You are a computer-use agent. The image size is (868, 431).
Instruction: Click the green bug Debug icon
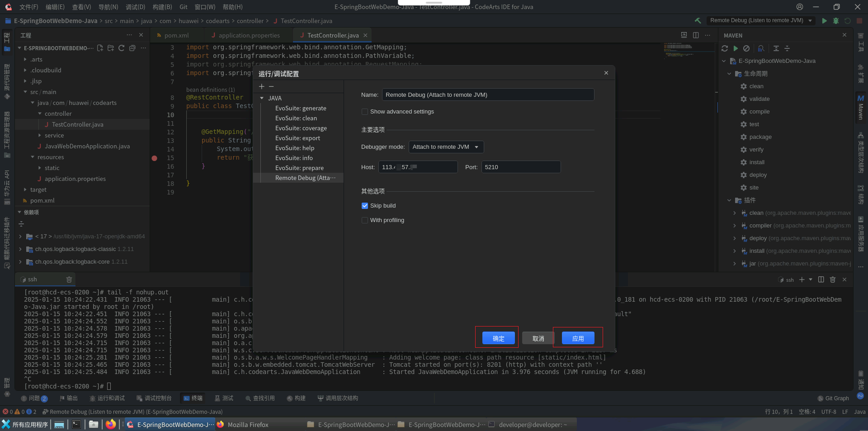pyautogui.click(x=836, y=21)
